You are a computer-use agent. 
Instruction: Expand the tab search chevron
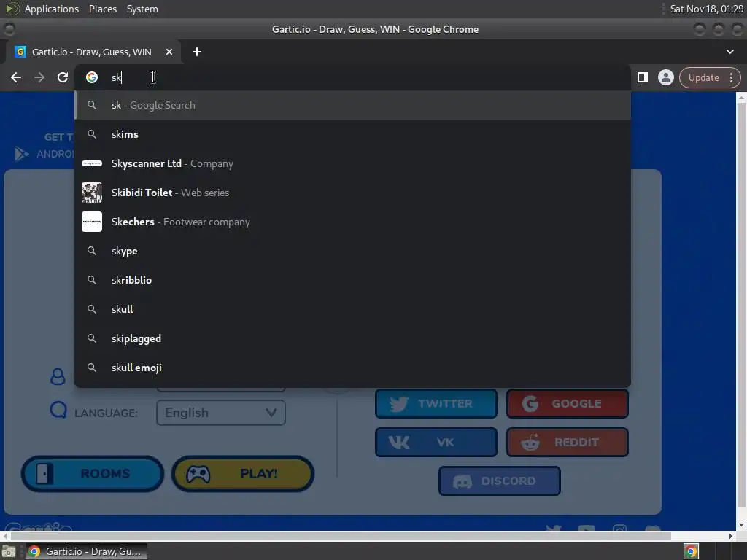729,52
